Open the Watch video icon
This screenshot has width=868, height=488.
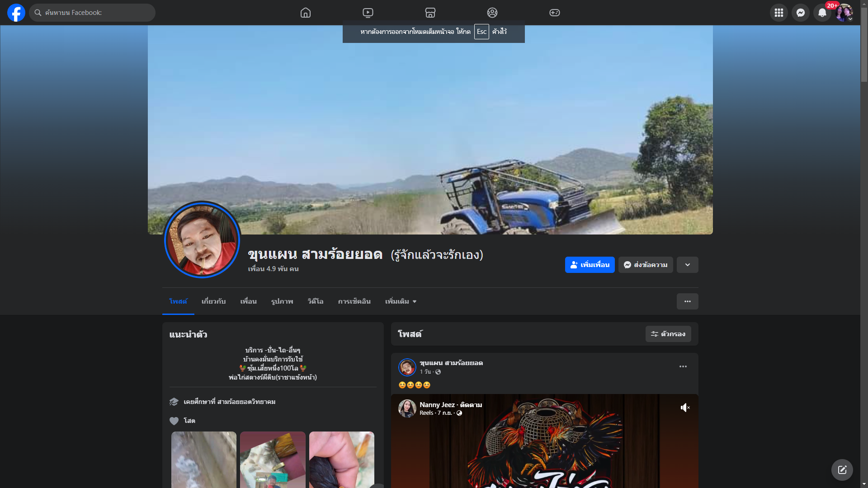[368, 13]
